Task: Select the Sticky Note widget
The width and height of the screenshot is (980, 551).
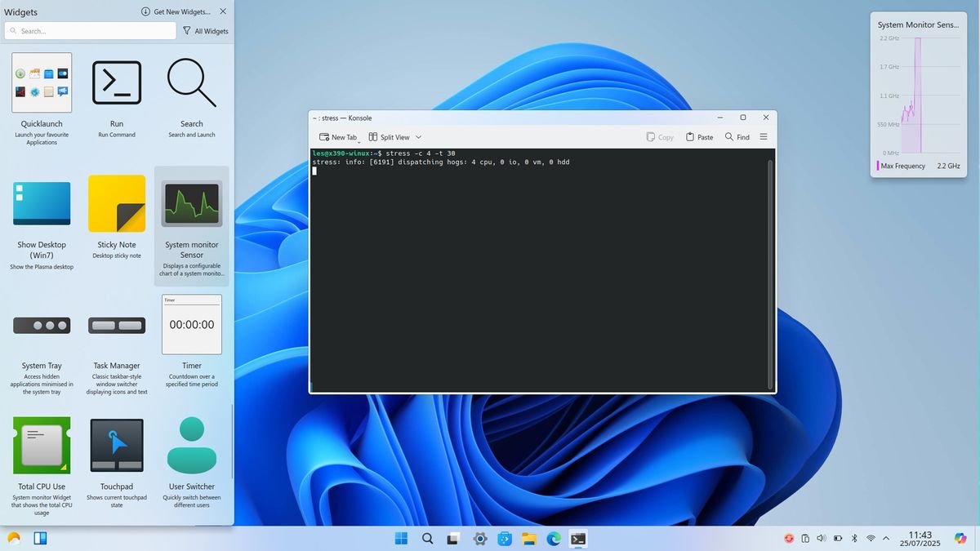Action: (117, 202)
